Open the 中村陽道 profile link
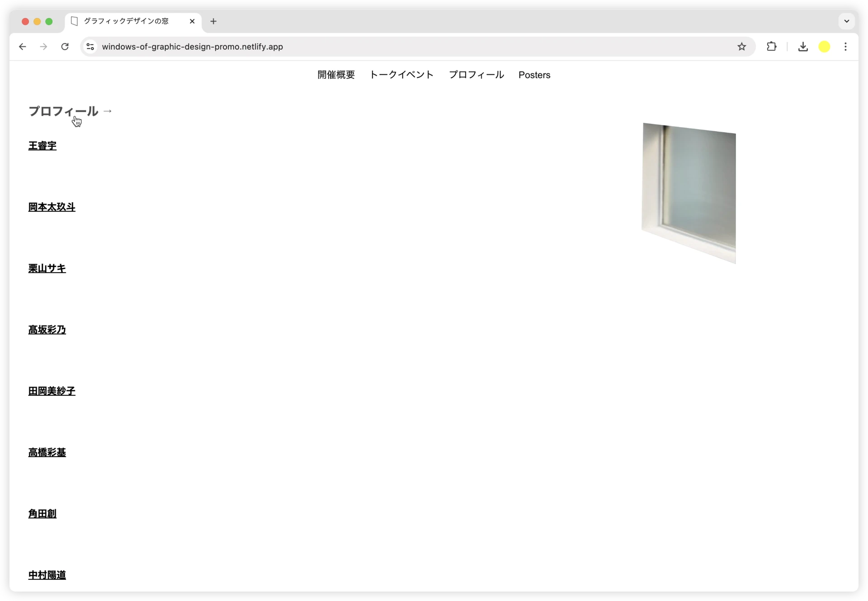Screen dimensions: 868x601 coord(47,575)
